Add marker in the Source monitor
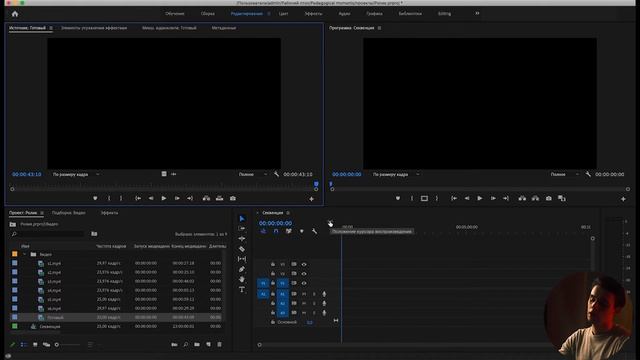The height and width of the screenshot is (360, 640). pos(95,198)
